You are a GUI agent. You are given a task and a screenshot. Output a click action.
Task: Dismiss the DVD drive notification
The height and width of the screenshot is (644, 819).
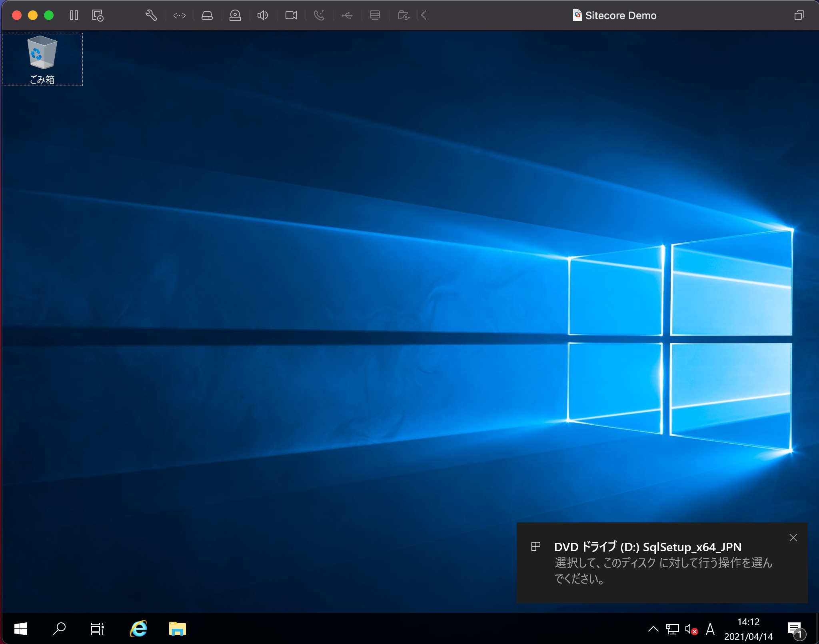click(x=793, y=538)
